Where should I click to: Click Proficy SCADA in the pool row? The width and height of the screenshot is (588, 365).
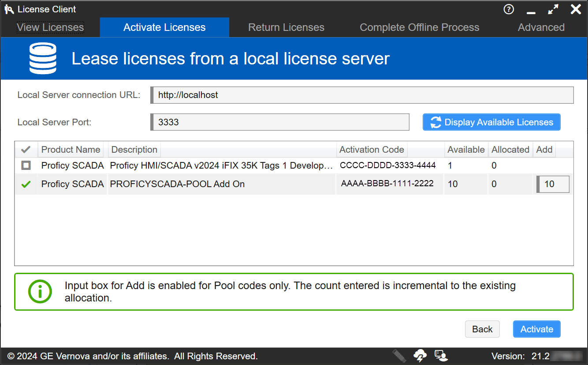coord(72,184)
